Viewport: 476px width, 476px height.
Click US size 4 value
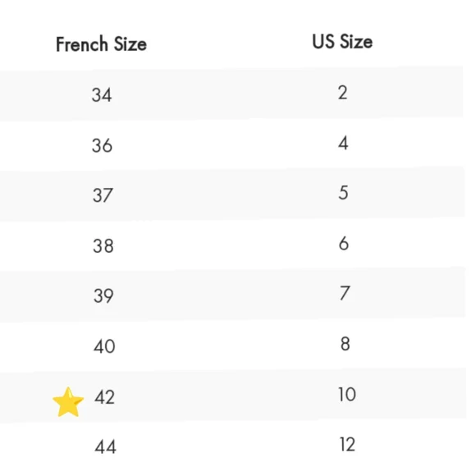tap(343, 143)
